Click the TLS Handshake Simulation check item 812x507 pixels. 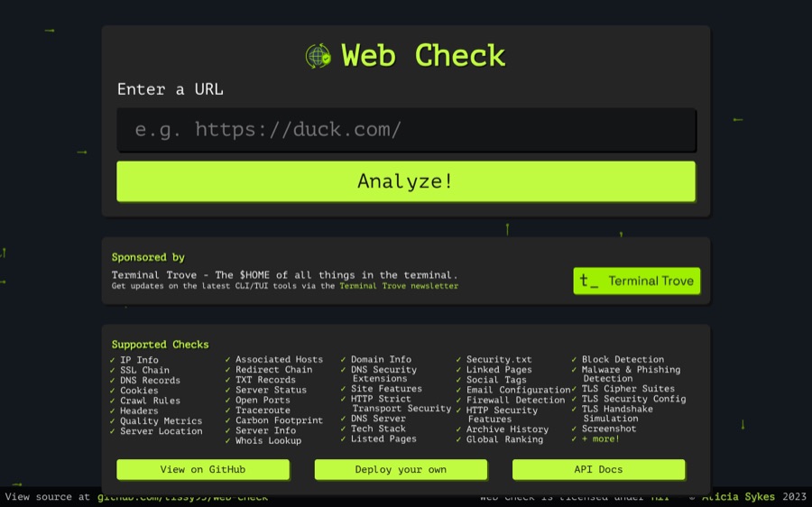coord(617,413)
